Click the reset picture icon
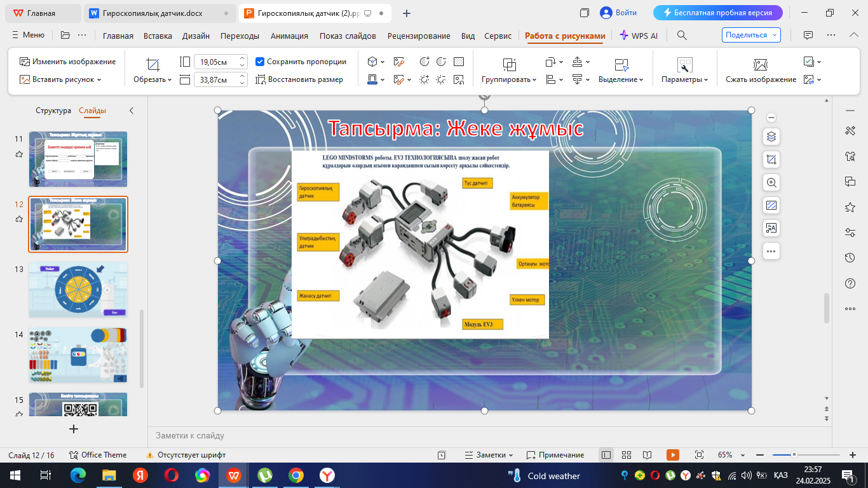This screenshot has width=868, height=488. [459, 79]
